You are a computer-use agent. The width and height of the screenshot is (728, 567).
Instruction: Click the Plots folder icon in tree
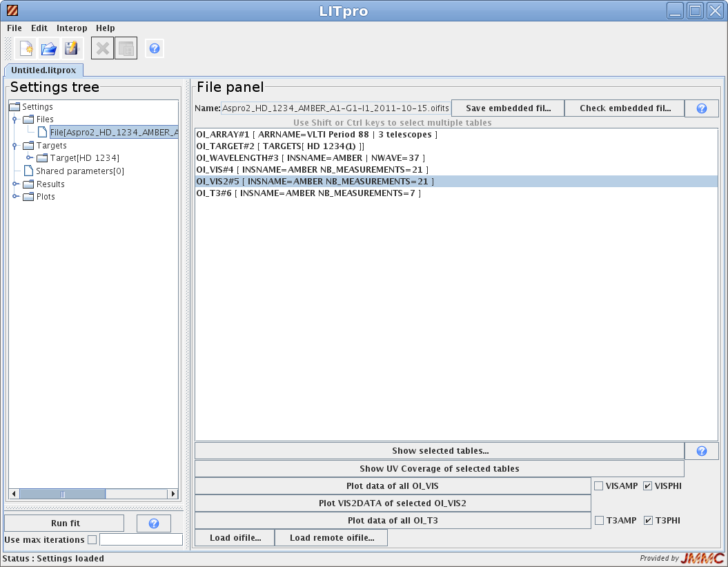tap(29, 197)
